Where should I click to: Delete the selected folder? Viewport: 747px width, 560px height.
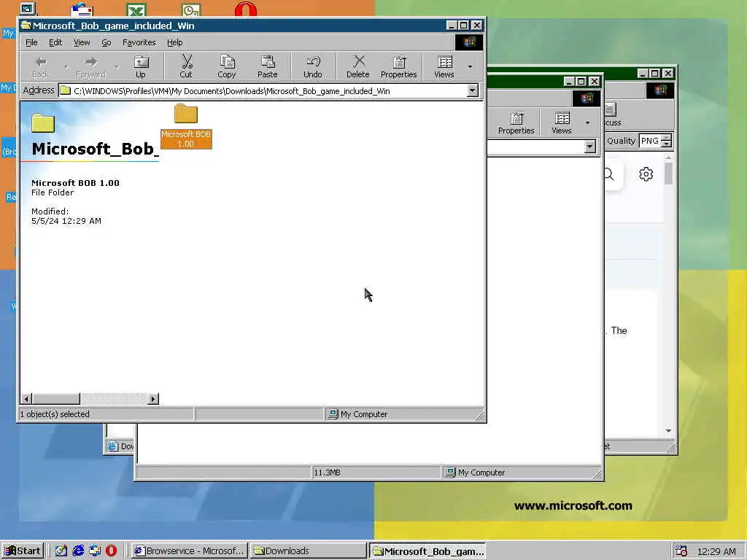click(x=357, y=66)
